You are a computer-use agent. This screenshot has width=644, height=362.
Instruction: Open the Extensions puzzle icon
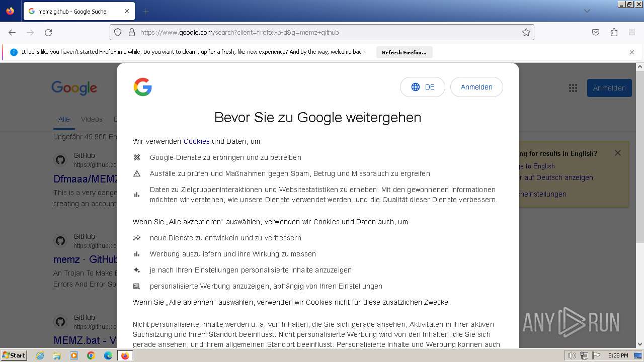click(x=614, y=32)
